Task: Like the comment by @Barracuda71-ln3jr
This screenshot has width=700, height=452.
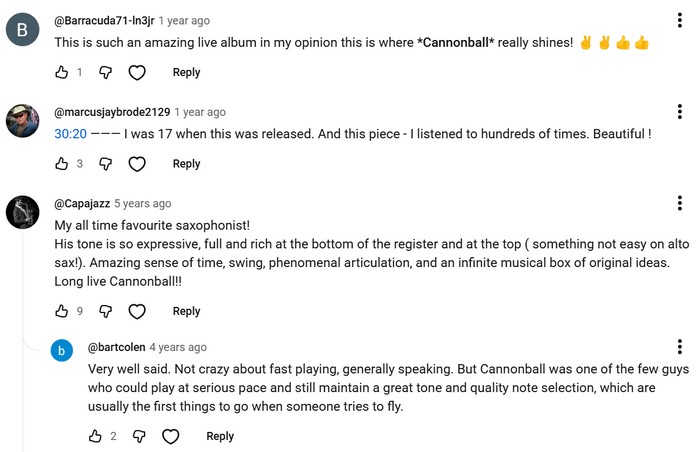Action: 62,72
